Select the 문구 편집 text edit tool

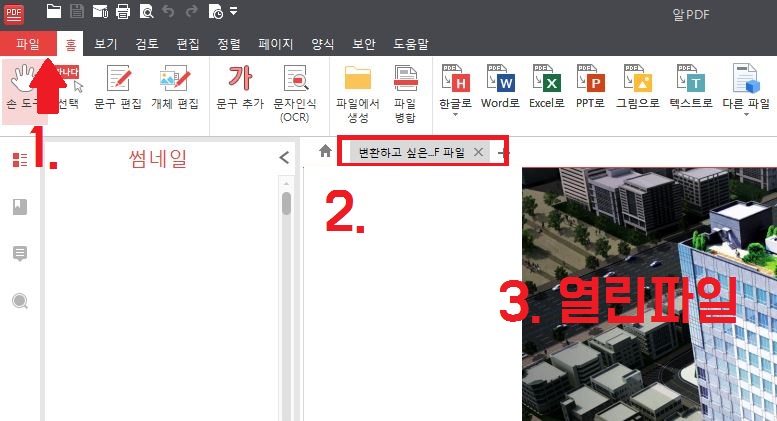(118, 87)
